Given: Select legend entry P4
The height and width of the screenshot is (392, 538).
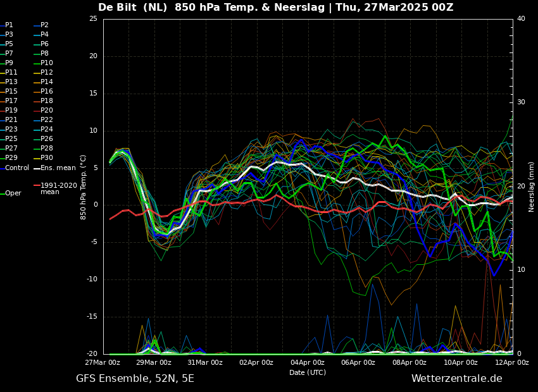Looking at the screenshot, I should 44,35.
